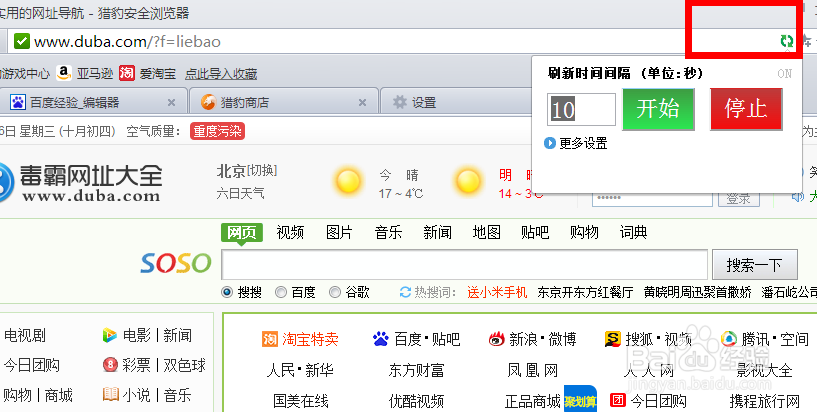Click the 搜索一下 button
Image resolution: width=817 pixels, height=412 pixels.
[754, 265]
